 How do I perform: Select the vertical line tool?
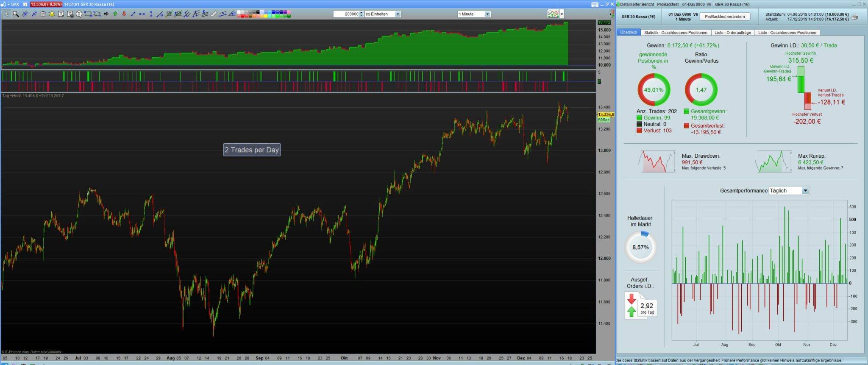151,14
